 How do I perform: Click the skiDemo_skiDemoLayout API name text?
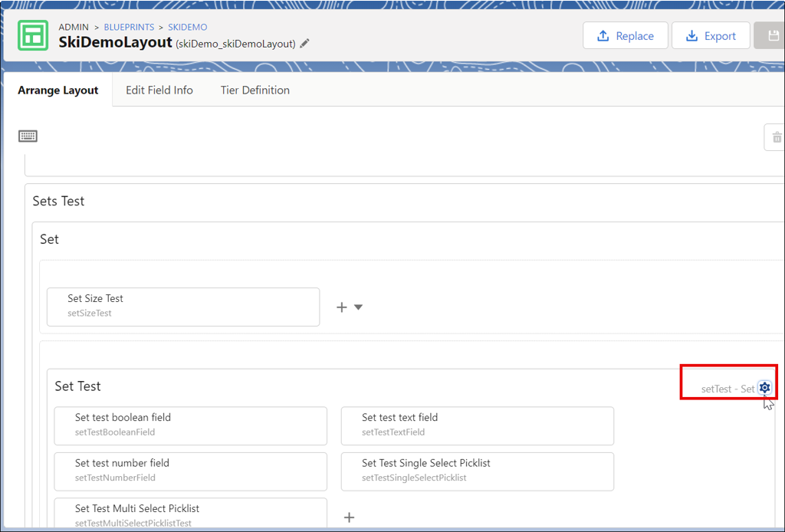[x=236, y=44]
